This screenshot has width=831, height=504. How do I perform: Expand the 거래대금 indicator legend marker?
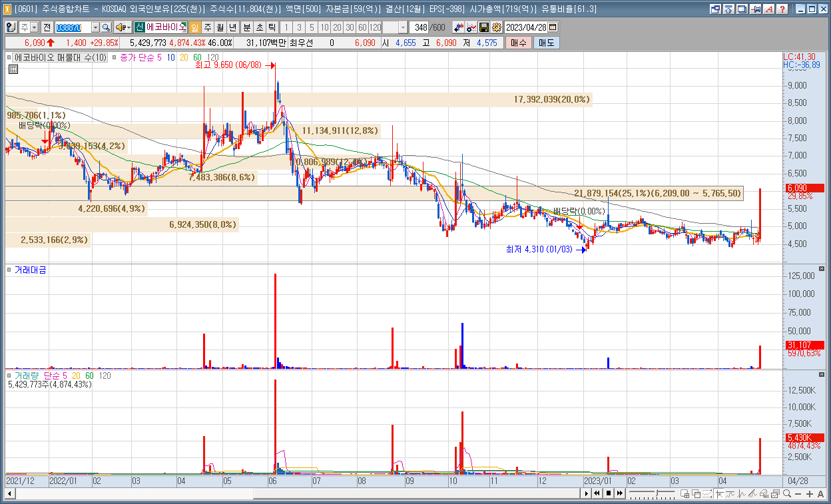[x=10, y=270]
